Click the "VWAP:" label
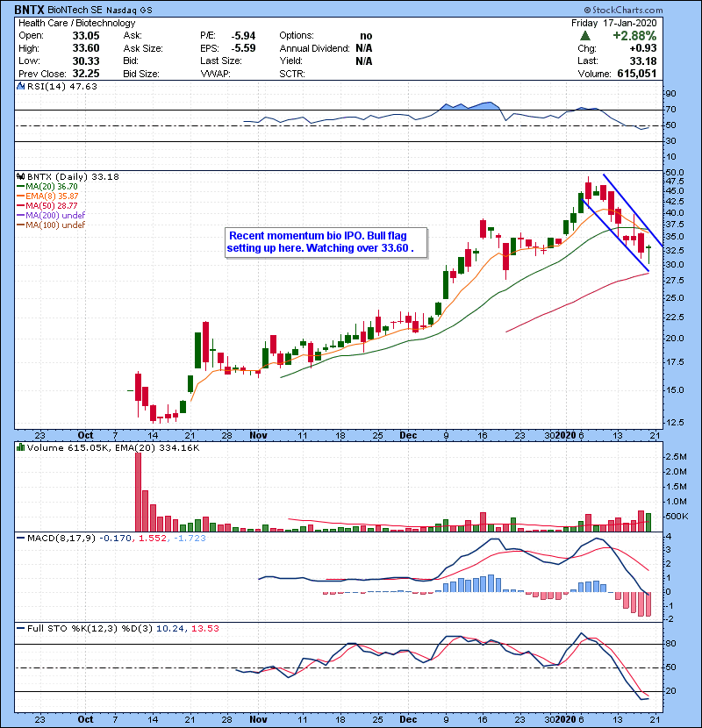The height and width of the screenshot is (728, 702). (215, 74)
